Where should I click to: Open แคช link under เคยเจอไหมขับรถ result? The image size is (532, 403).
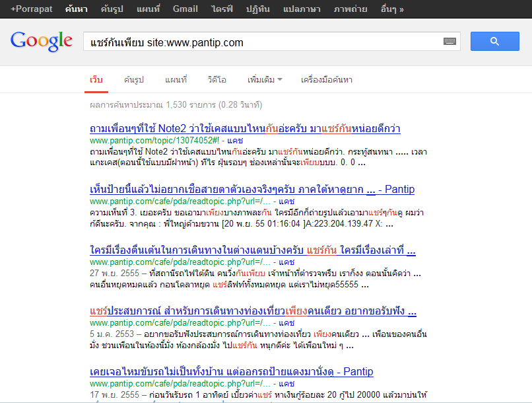[x=286, y=383]
